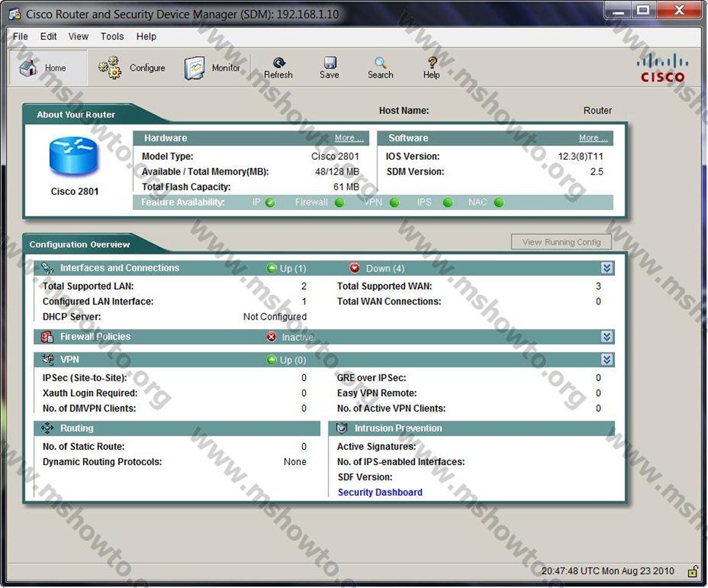Expand the VPN section details

tap(607, 360)
